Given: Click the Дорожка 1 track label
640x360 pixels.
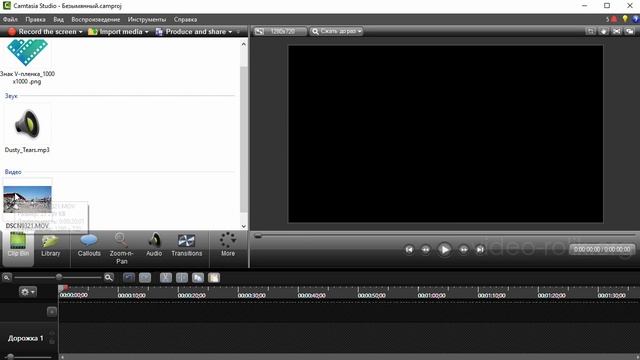Looking at the screenshot, I should coord(25,338).
